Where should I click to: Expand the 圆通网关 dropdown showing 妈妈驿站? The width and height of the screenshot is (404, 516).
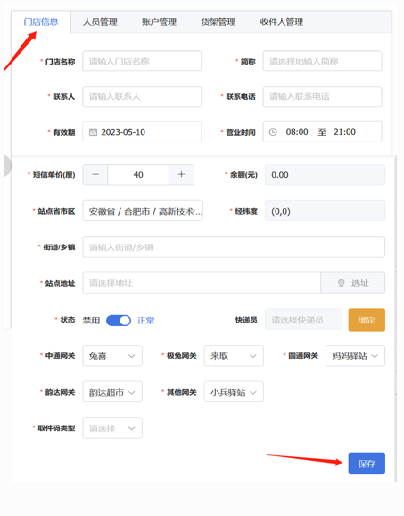click(x=355, y=356)
